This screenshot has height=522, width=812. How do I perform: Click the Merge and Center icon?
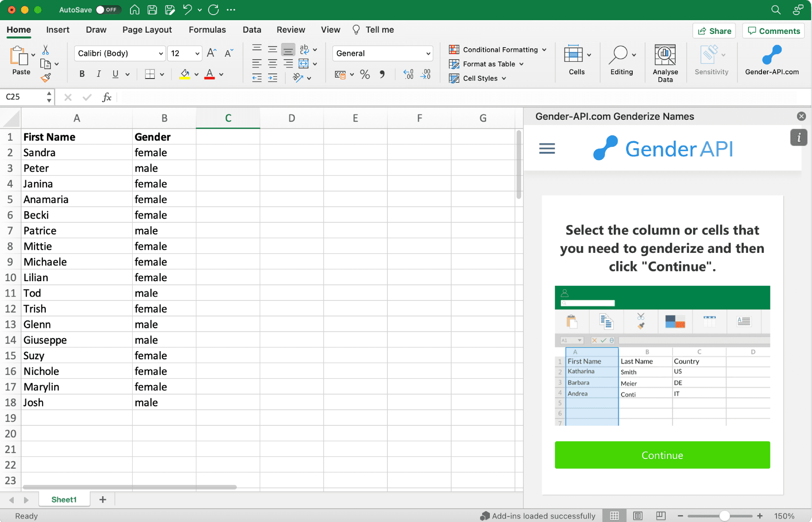(304, 64)
